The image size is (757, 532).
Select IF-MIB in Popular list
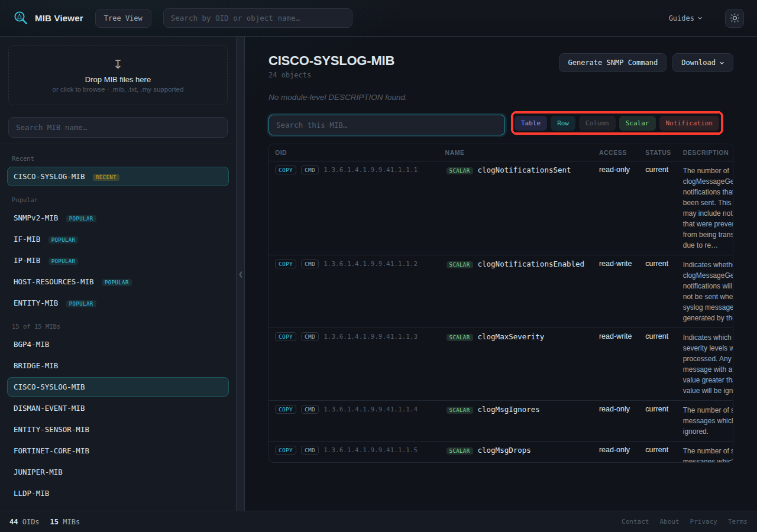point(118,239)
